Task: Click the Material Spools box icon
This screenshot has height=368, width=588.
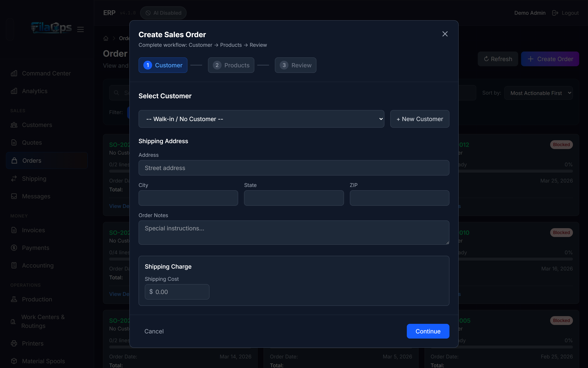Action: [14, 361]
